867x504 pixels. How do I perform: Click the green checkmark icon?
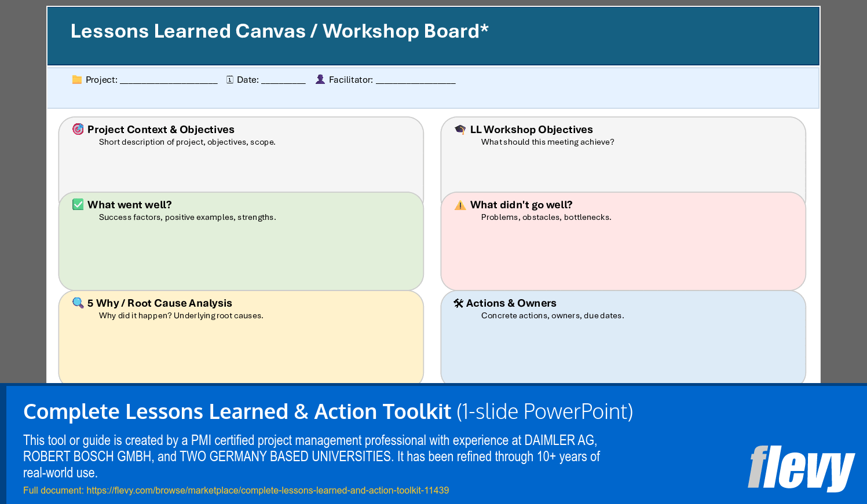[78, 204]
